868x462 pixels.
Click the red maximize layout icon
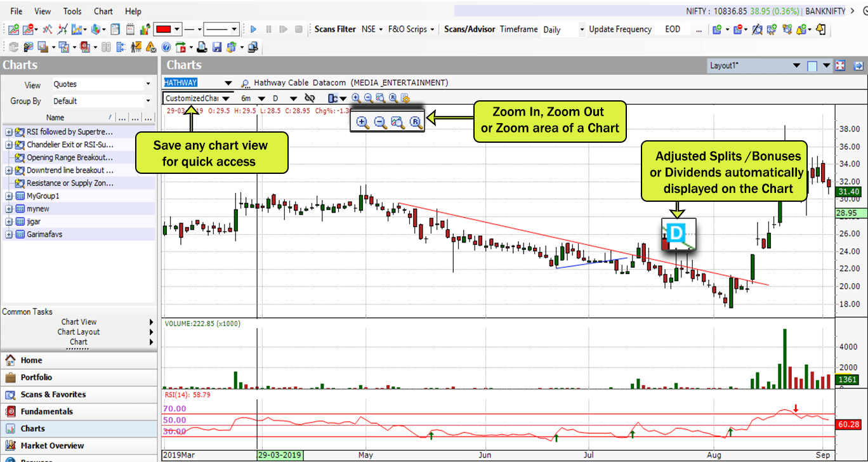click(841, 65)
